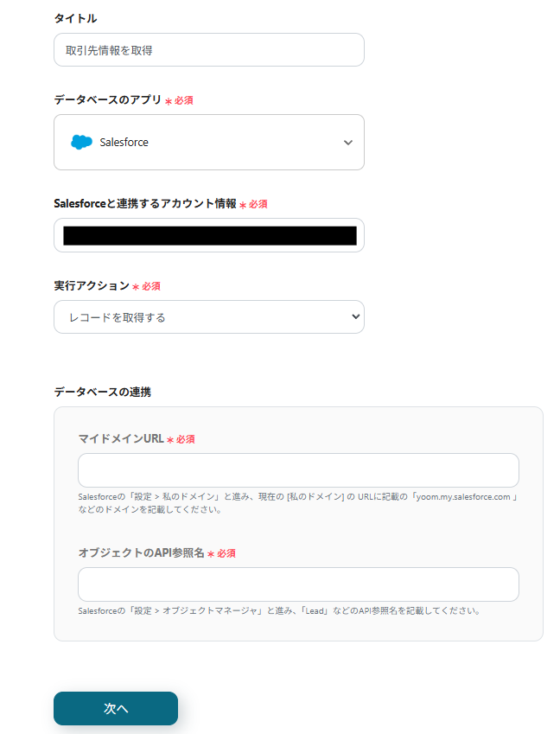Viewport: 560px width, 734px height.
Task: Select the blacked-out account information field
Action: [209, 234]
